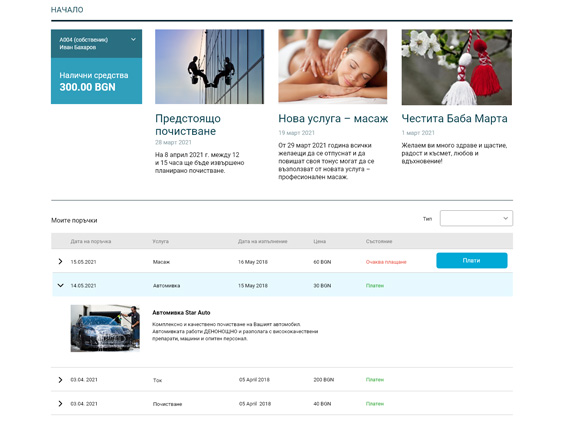Open the Тип filter dropdown
The width and height of the screenshot is (565, 429).
pyautogui.click(x=476, y=218)
